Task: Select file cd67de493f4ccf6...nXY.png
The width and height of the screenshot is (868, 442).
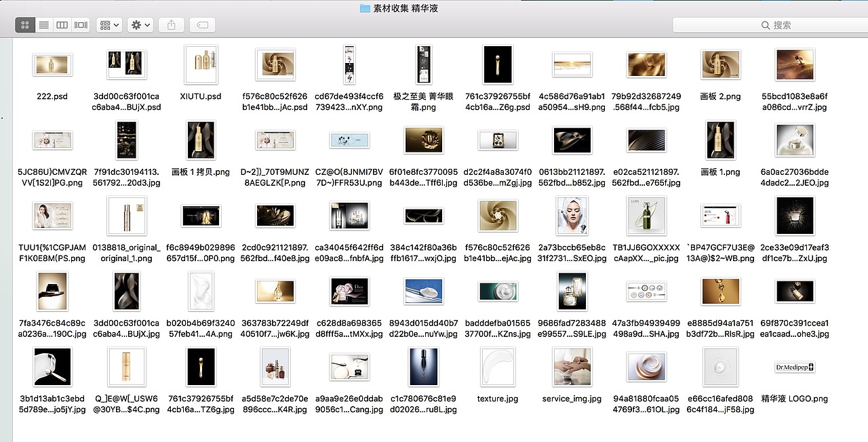Action: tap(349, 65)
